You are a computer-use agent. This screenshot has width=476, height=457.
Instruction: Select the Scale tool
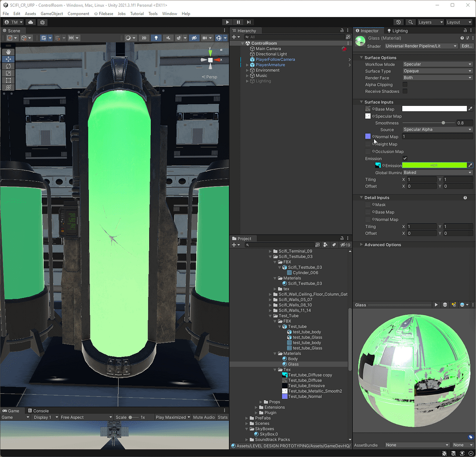[8, 73]
